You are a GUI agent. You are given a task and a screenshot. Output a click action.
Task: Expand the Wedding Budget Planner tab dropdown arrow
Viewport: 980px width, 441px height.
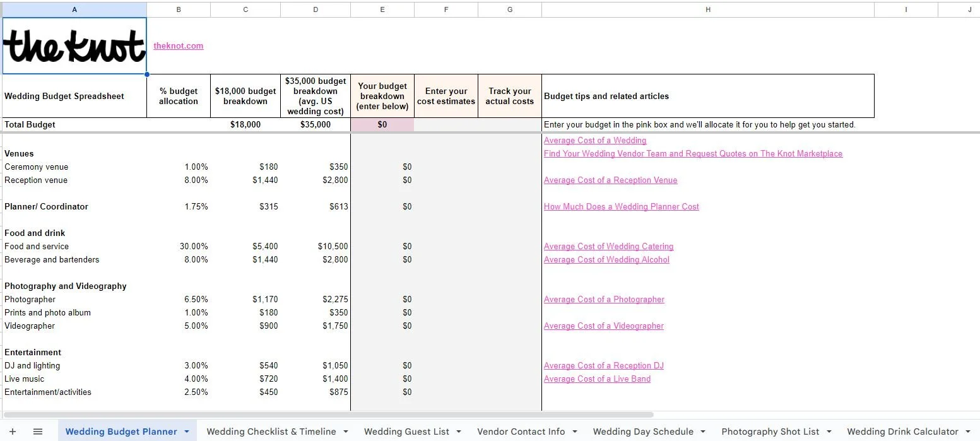coord(187,432)
